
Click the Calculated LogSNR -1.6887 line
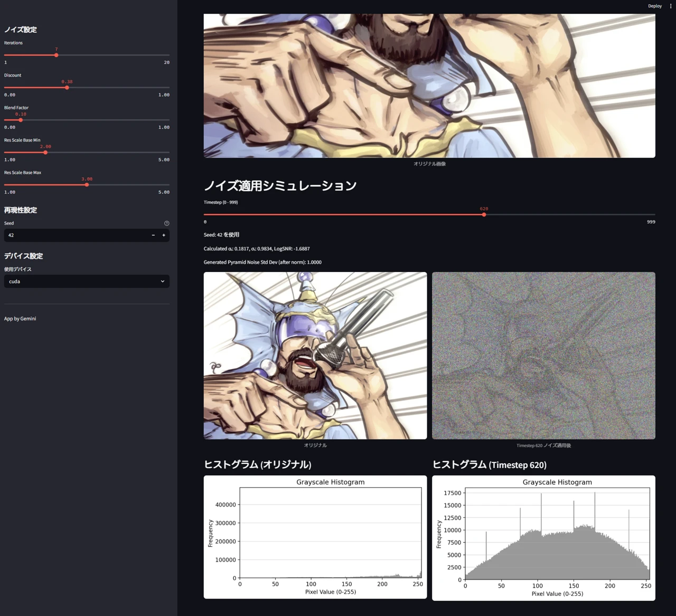tap(257, 248)
